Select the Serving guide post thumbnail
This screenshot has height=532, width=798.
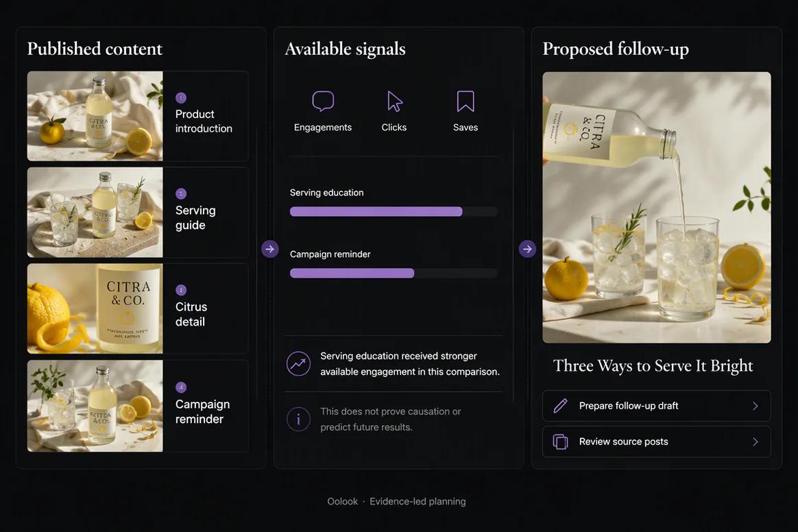[95, 213]
